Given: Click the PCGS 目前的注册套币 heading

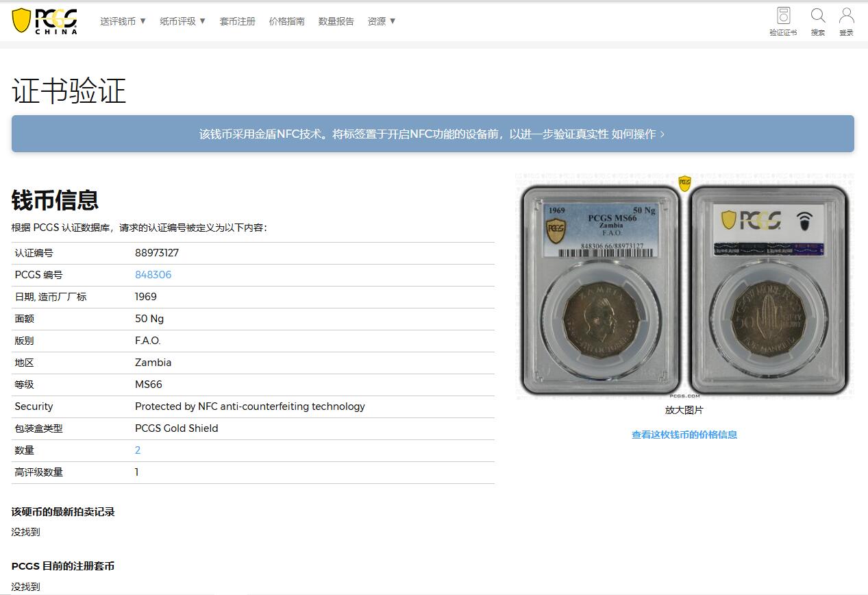Looking at the screenshot, I should (63, 566).
